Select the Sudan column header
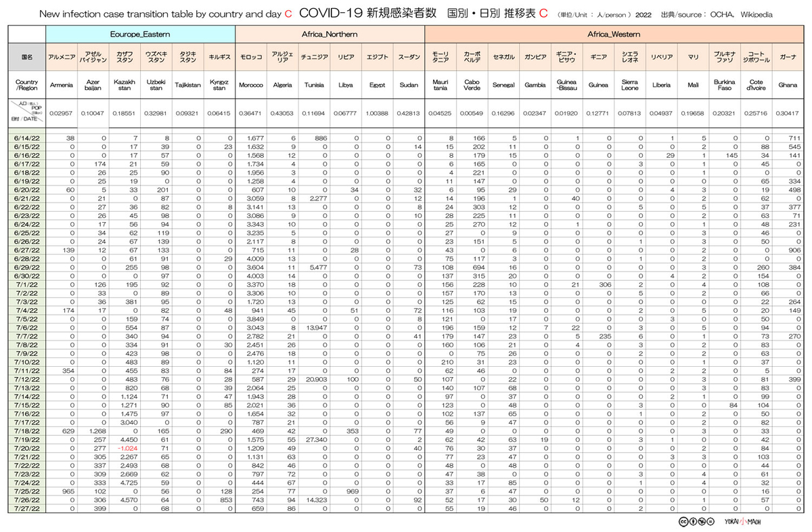This screenshot has height=532, width=812. (x=409, y=86)
